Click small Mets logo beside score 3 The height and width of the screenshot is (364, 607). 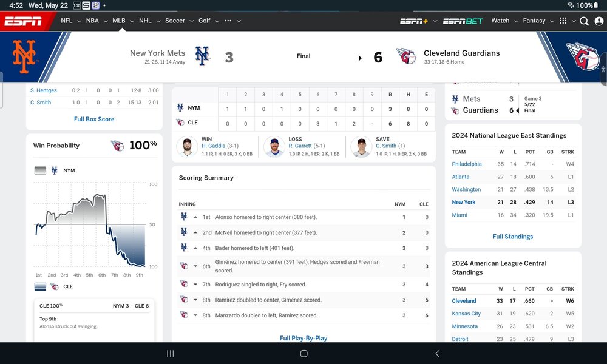(202, 56)
